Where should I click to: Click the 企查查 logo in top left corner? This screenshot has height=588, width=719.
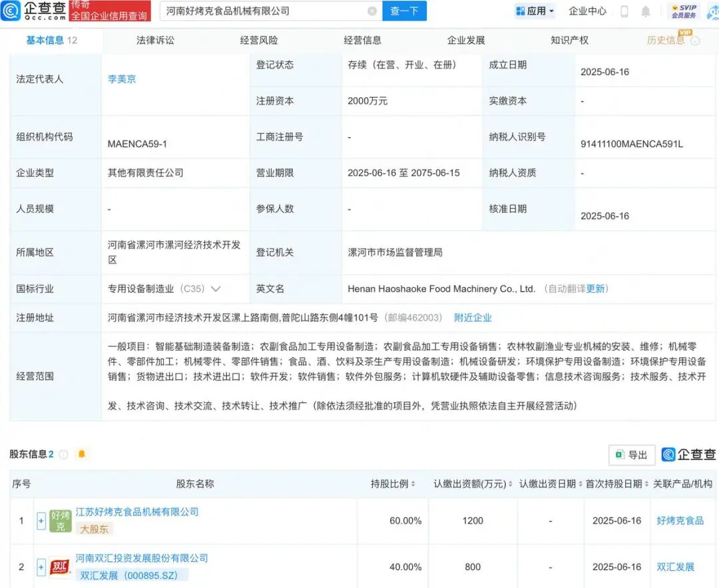tap(39, 11)
